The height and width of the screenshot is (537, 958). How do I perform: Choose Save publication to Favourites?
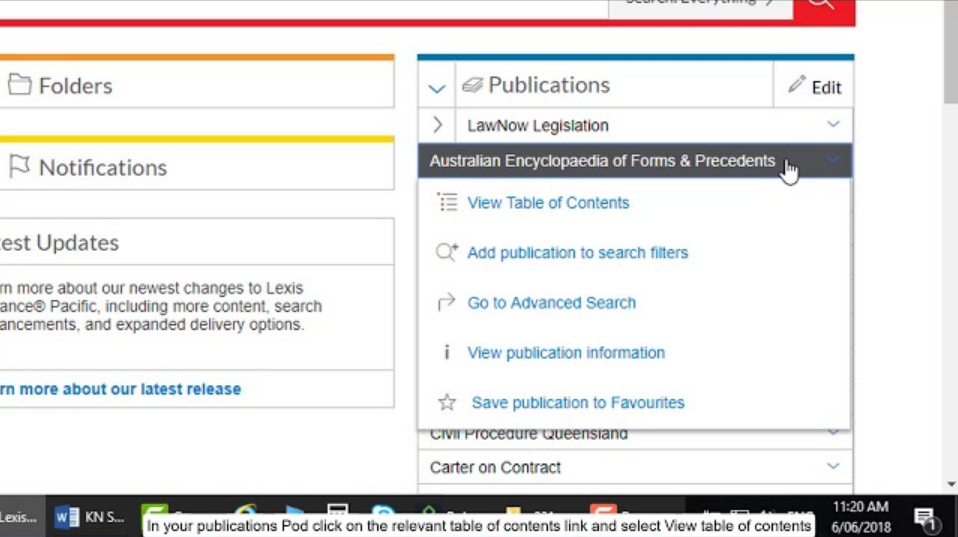pyautogui.click(x=578, y=403)
